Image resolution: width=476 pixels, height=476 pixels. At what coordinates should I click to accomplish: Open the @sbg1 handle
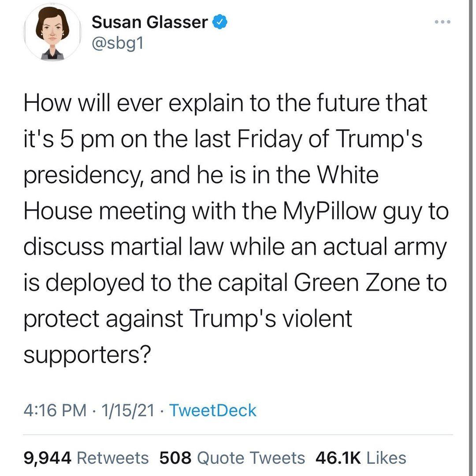[118, 44]
